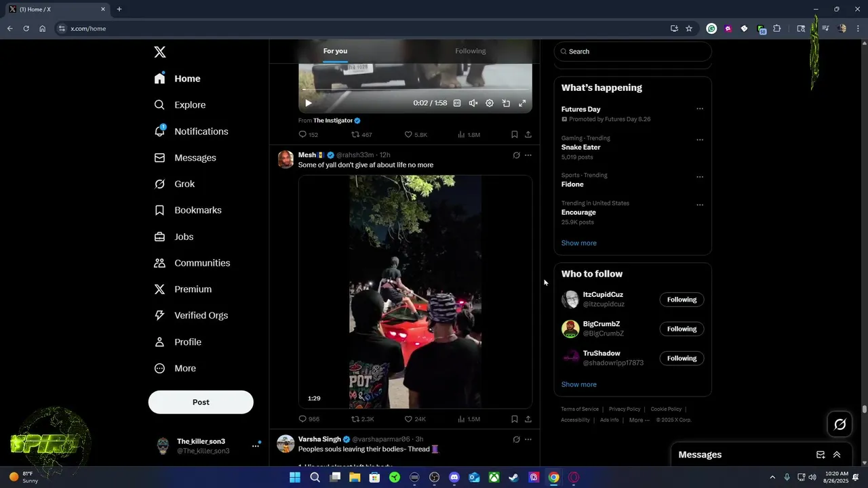Open Windows Start menu
Screen dimensions: 868x488
(x=295, y=477)
